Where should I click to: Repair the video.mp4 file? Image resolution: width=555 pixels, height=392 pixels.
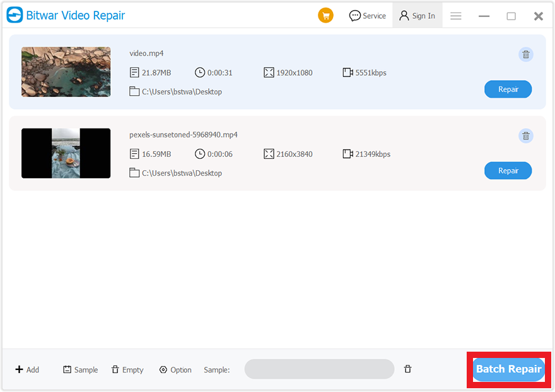click(508, 89)
